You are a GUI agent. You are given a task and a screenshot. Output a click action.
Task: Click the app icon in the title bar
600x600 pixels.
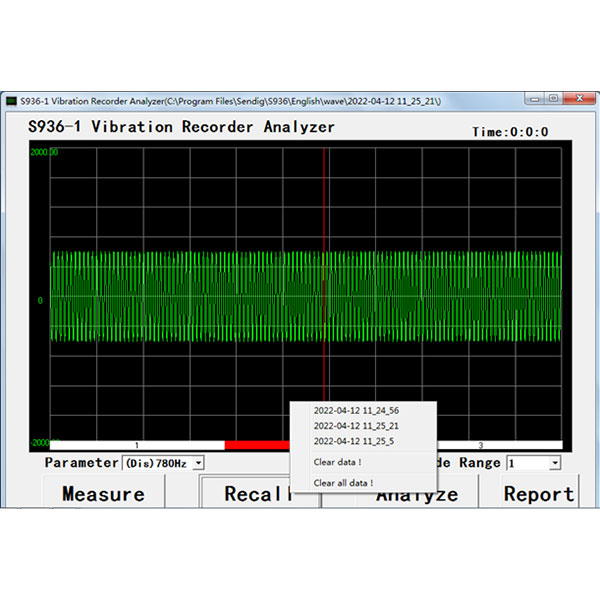pyautogui.click(x=10, y=102)
